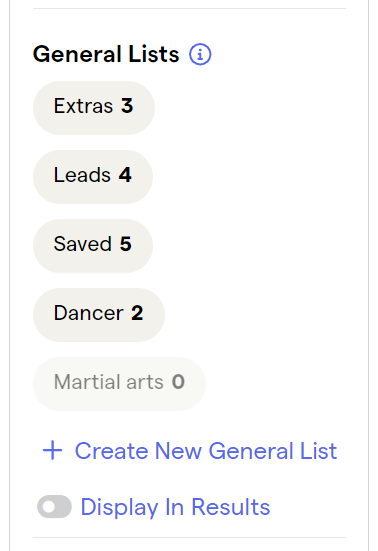This screenshot has height=551, width=378.
Task: Click the count 3 beside Extras
Action: click(127, 105)
